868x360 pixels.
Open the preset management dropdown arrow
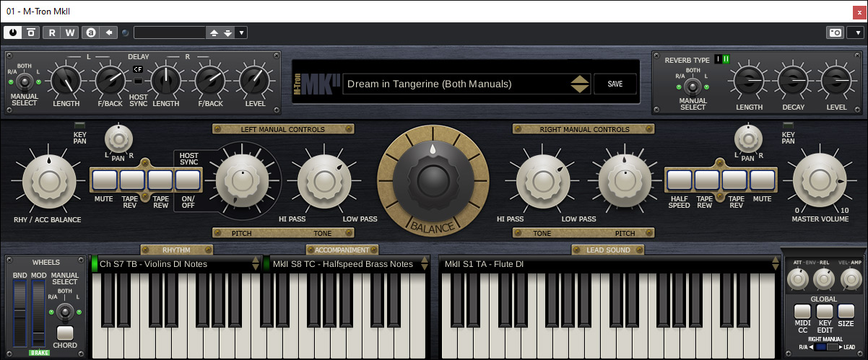pyautogui.click(x=241, y=32)
